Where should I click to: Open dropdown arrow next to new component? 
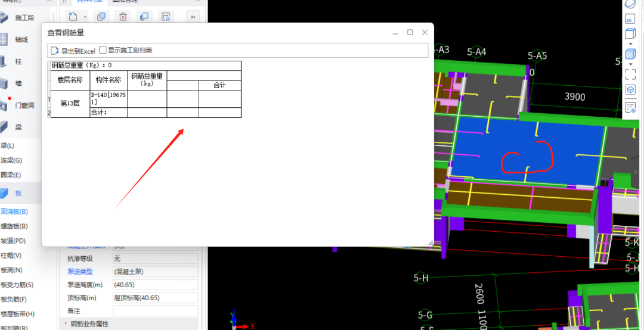pyautogui.click(x=85, y=17)
